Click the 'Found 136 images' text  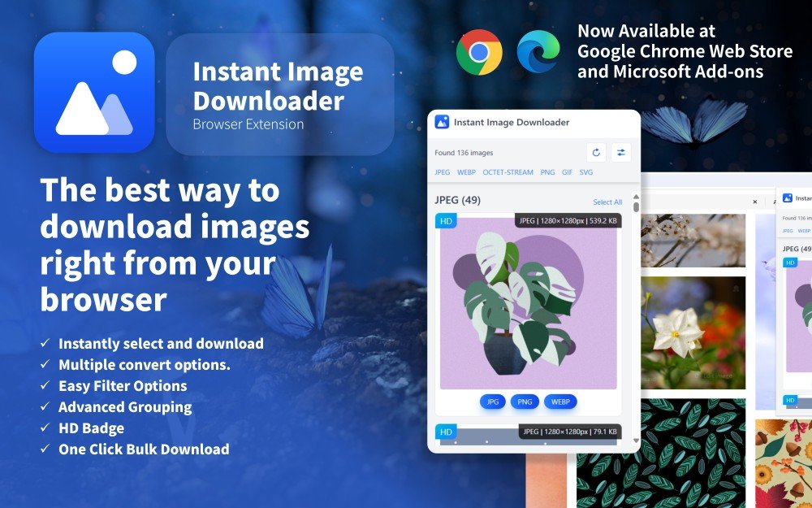464,153
